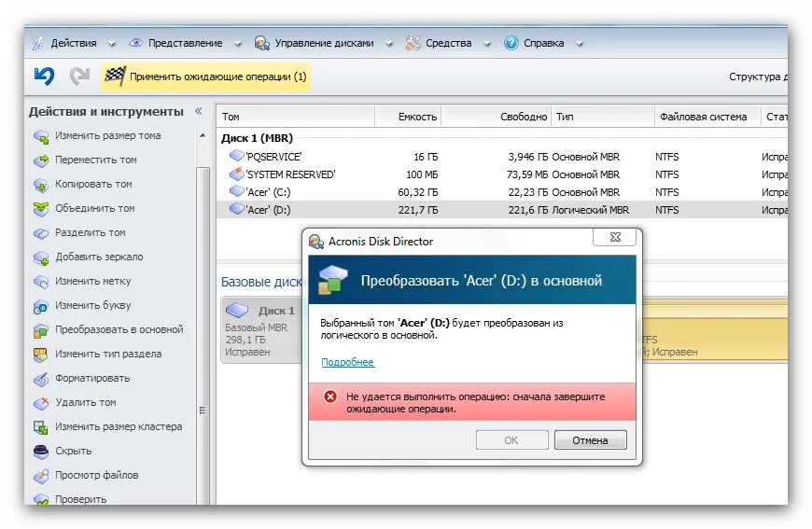Click the Диск 1 (MBR) group header
This screenshot has width=812, height=529.
point(257,138)
